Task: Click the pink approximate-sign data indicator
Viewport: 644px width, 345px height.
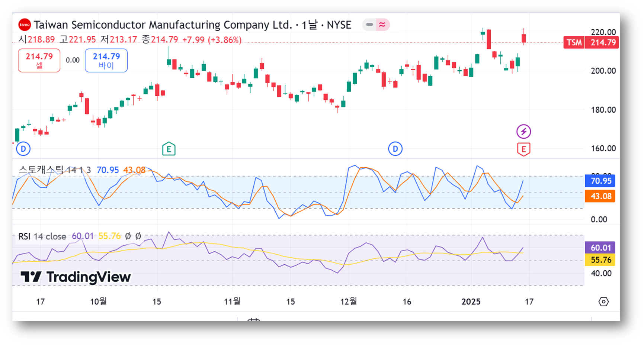Action: point(382,25)
